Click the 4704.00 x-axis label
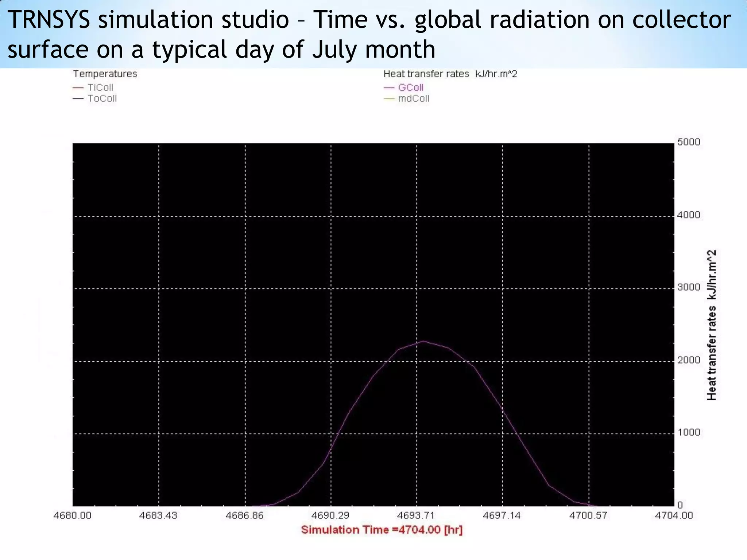Viewport: 747px width, 560px height. [674, 516]
